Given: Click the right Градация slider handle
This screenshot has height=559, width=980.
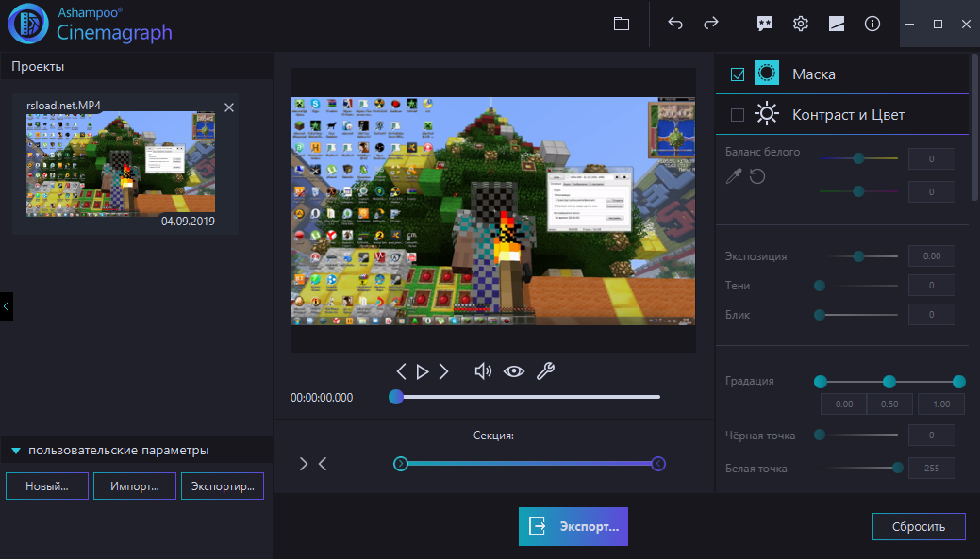Looking at the screenshot, I should coord(958,382).
